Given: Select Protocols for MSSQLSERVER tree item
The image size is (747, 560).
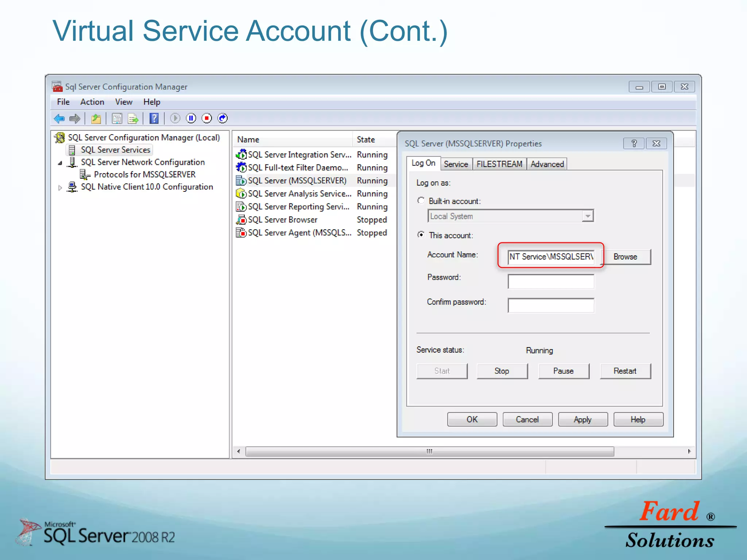Looking at the screenshot, I should [x=145, y=175].
